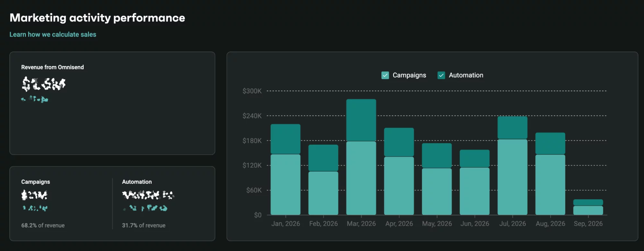Click the 'Apr, 2026' x-axis label
The width and height of the screenshot is (644, 251).
click(x=399, y=224)
